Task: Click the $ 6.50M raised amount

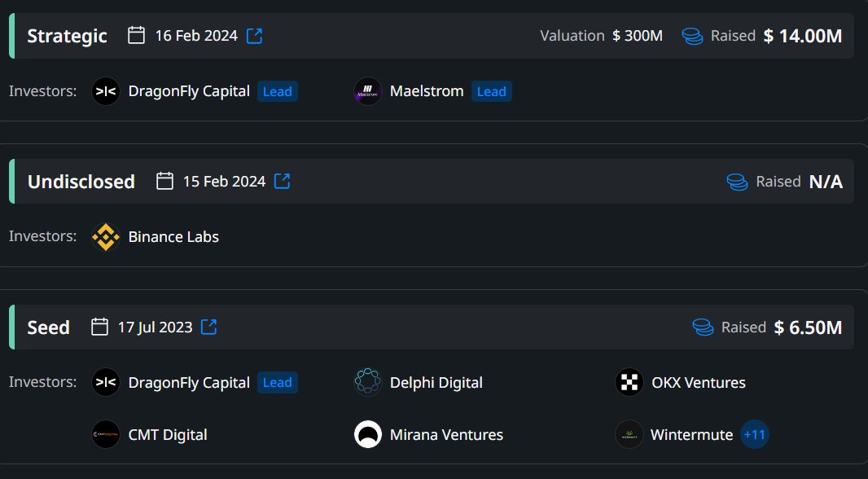Action: [x=808, y=327]
